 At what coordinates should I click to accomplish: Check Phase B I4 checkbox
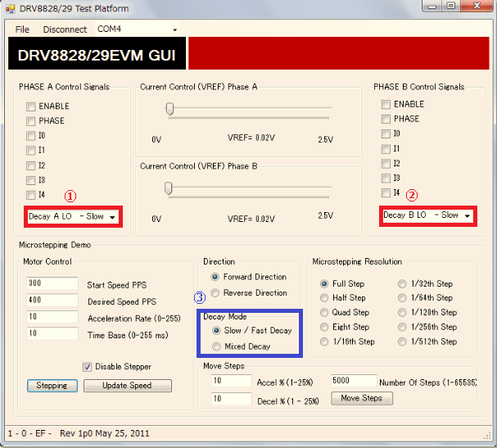(386, 192)
